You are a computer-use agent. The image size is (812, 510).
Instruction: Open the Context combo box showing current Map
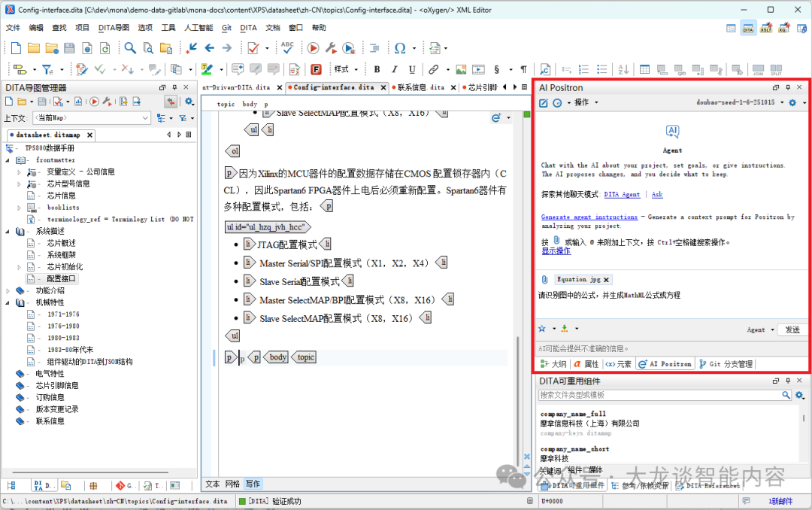click(x=92, y=118)
